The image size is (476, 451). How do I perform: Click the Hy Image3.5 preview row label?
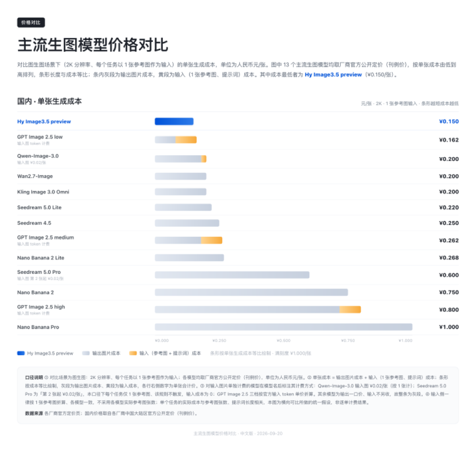[x=44, y=121]
